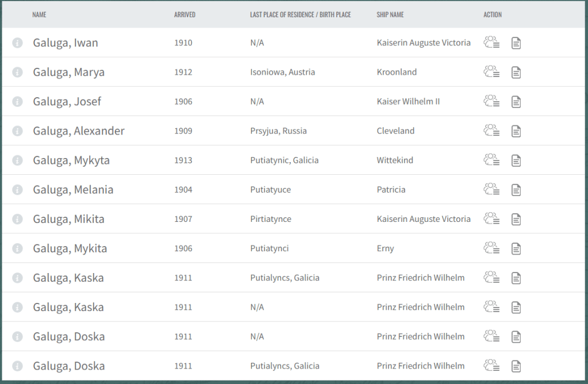View document icon for Galuga, Josef
The image size is (588, 384).
coord(516,102)
